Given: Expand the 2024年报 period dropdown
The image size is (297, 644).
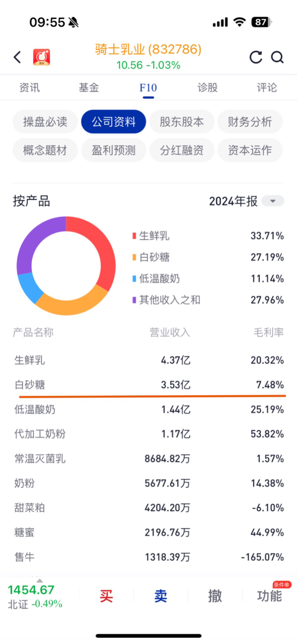Looking at the screenshot, I should click(273, 201).
